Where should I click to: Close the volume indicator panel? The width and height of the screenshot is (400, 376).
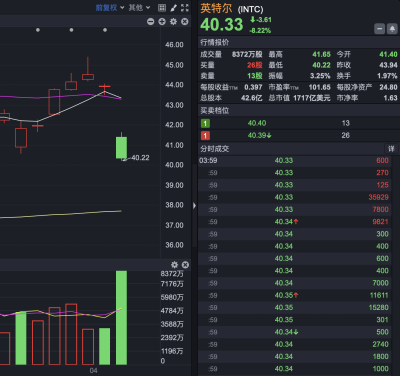click(185, 265)
